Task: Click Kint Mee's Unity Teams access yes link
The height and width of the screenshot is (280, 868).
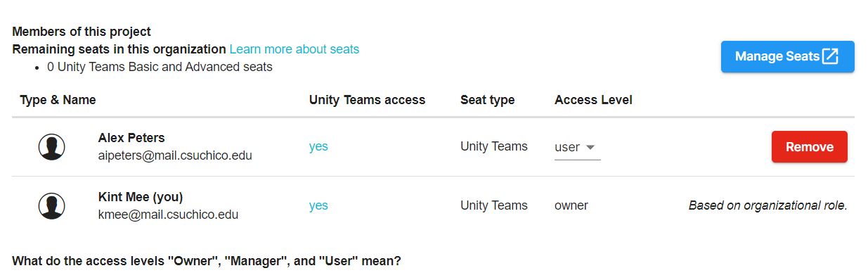Action: [318, 206]
